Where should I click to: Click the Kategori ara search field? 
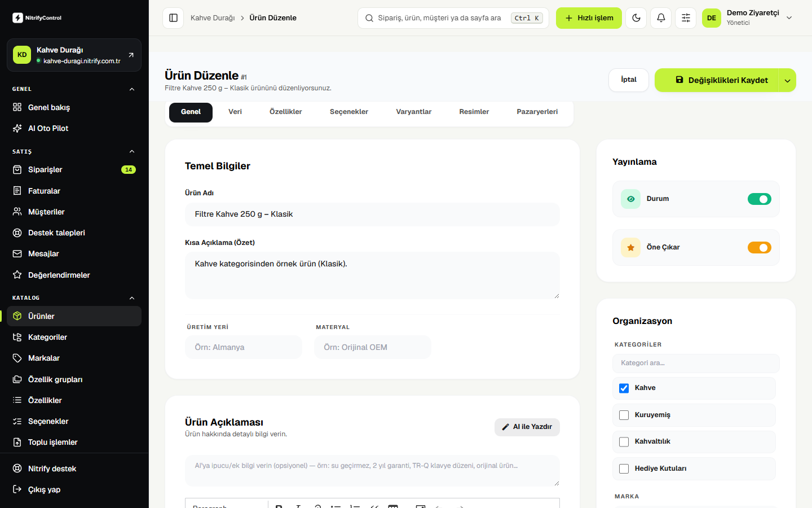point(696,363)
